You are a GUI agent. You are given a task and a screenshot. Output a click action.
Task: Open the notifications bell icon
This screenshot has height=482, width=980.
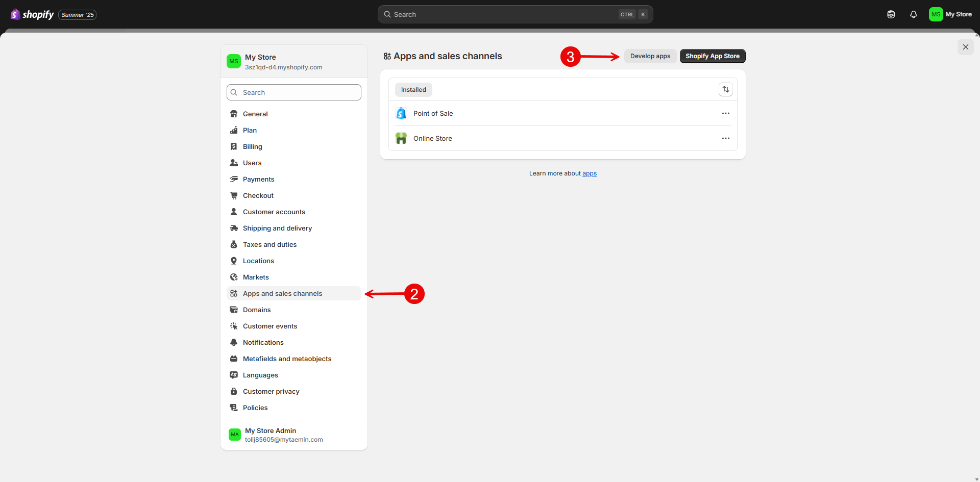914,14
